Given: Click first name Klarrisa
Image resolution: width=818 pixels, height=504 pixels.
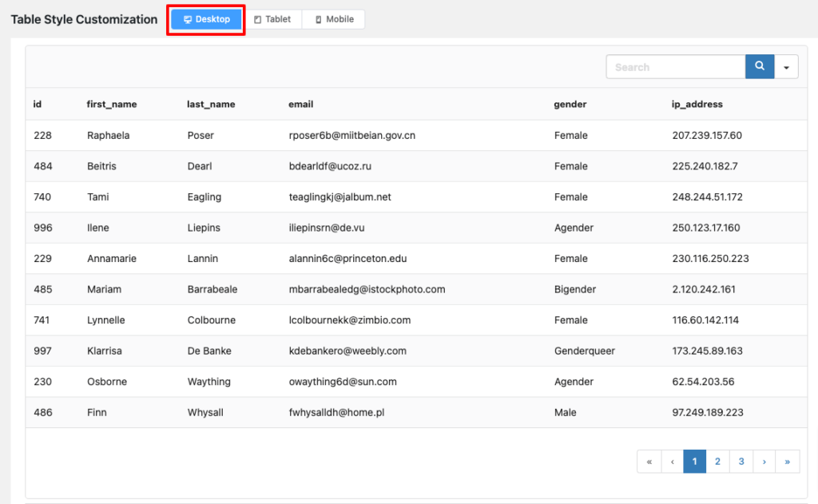Looking at the screenshot, I should 105,351.
